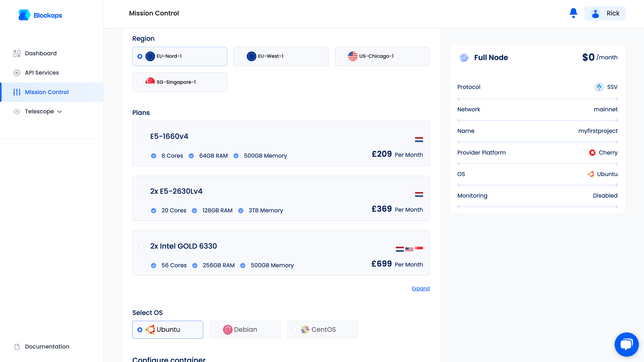Click the 'mainnet' network value
Image resolution: width=644 pixels, height=362 pixels.
point(605,109)
